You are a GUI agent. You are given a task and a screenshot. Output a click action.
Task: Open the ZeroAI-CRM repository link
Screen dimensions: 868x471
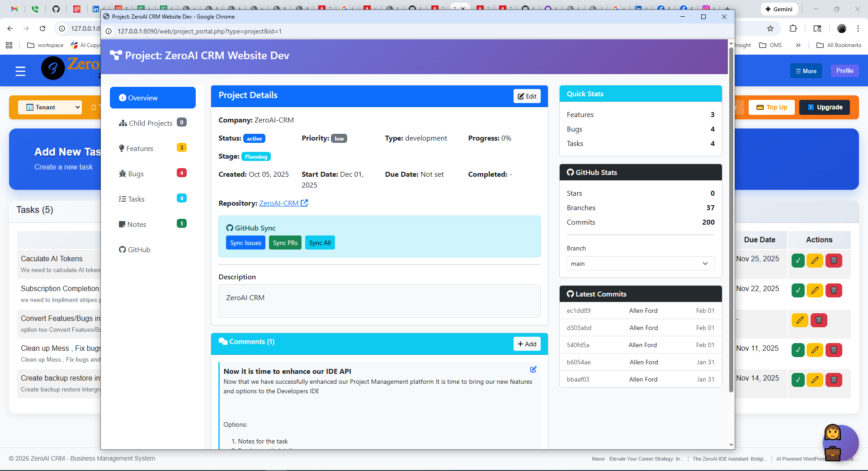point(278,203)
